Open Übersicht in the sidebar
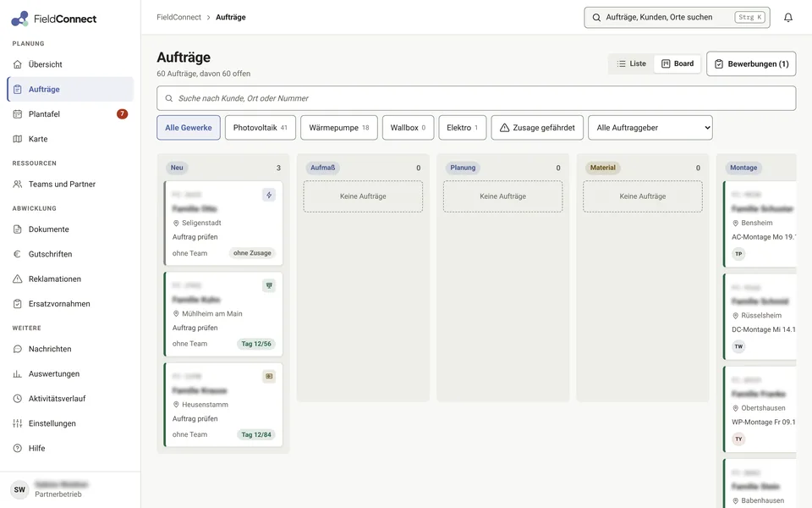 (70, 64)
